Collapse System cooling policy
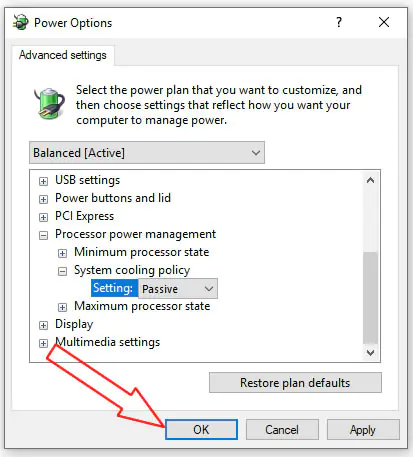The width and height of the screenshot is (413, 457). click(62, 271)
